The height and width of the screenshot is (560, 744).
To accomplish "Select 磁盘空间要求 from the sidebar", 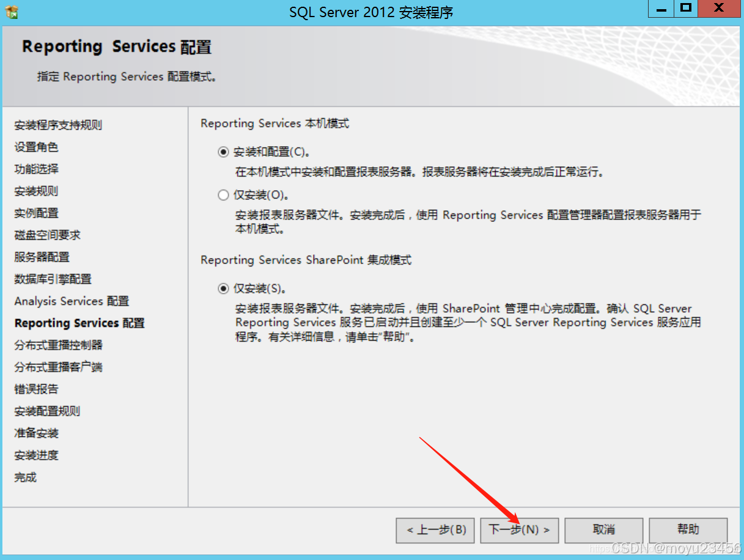I will (46, 235).
